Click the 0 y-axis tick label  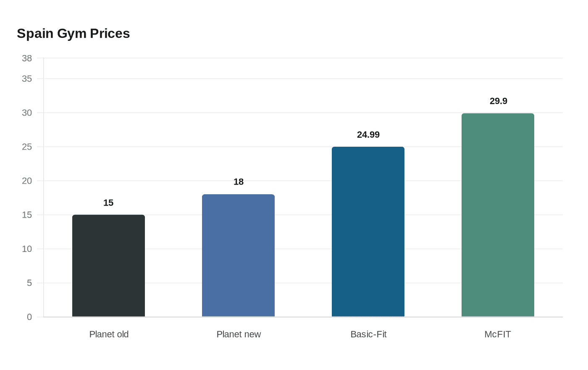(x=29, y=317)
